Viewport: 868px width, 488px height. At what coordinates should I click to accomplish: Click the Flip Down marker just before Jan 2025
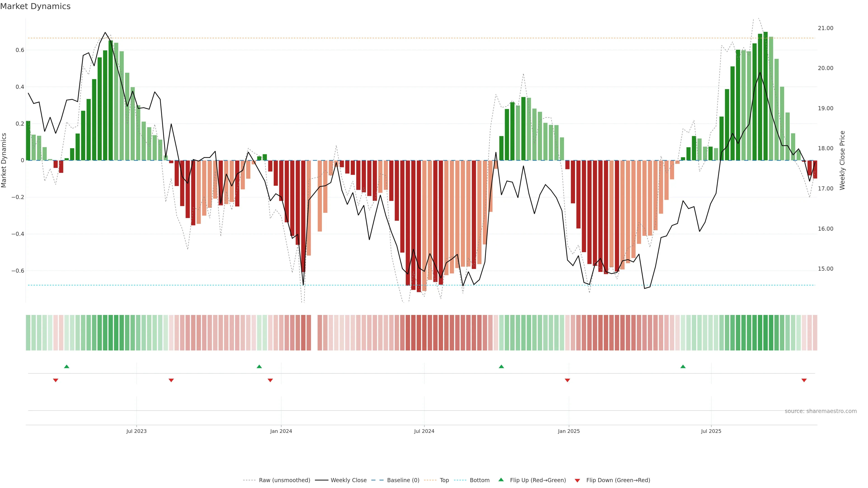click(567, 380)
